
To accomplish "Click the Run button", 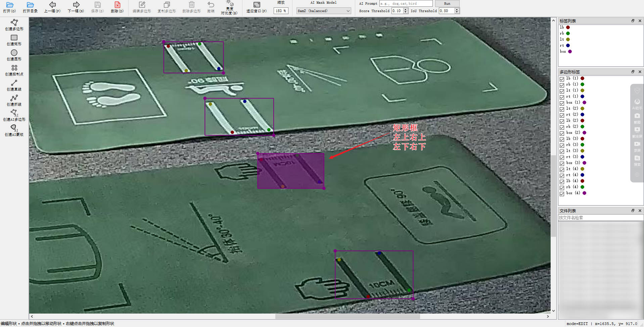I will click(x=447, y=3).
